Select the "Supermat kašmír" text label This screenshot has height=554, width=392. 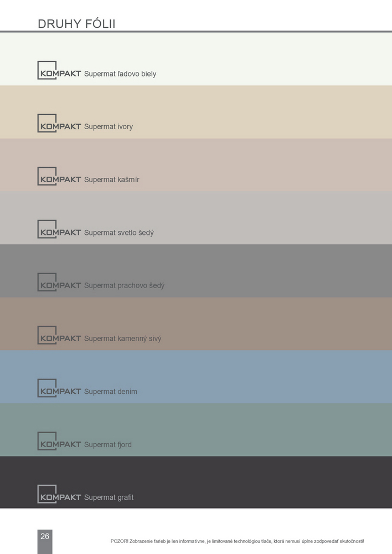(x=111, y=179)
